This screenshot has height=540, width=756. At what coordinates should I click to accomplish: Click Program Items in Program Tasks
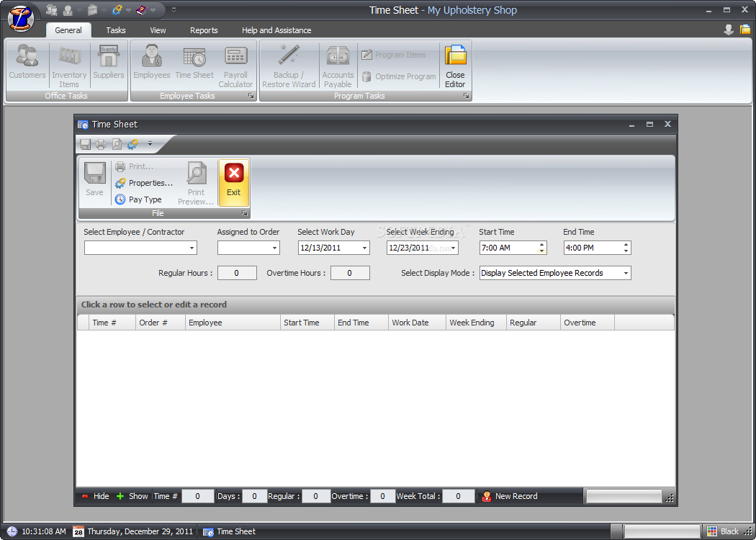coord(394,55)
